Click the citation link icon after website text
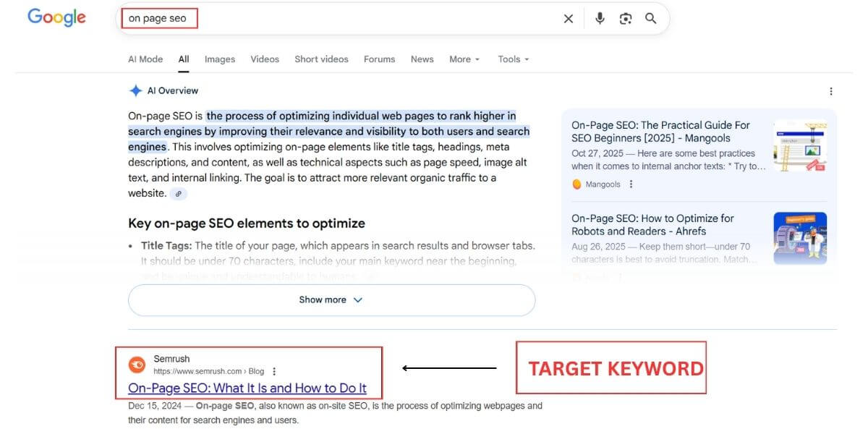Screen dimensions: 868x434 coord(178,193)
